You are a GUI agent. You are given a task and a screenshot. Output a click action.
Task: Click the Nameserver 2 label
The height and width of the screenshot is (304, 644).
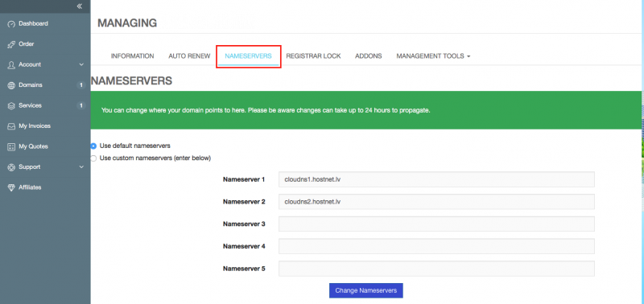pos(244,201)
